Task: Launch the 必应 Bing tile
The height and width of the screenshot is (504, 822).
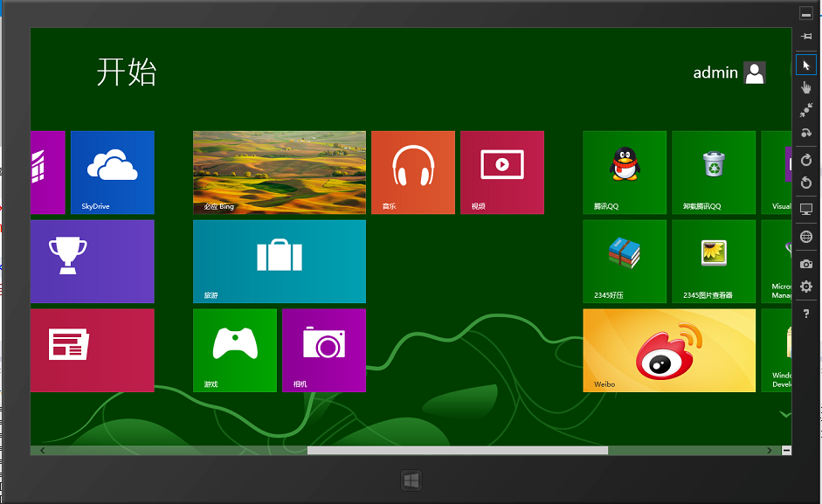Action: pyautogui.click(x=279, y=172)
